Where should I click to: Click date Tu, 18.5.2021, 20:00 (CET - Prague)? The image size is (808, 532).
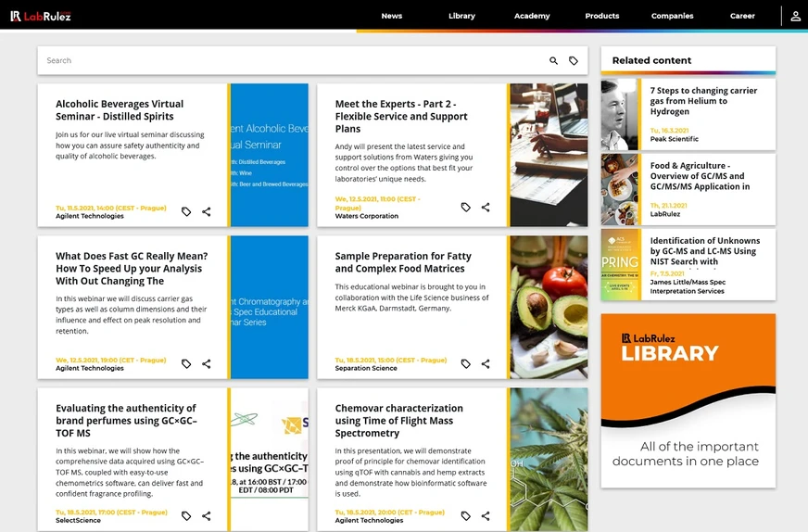389,512
